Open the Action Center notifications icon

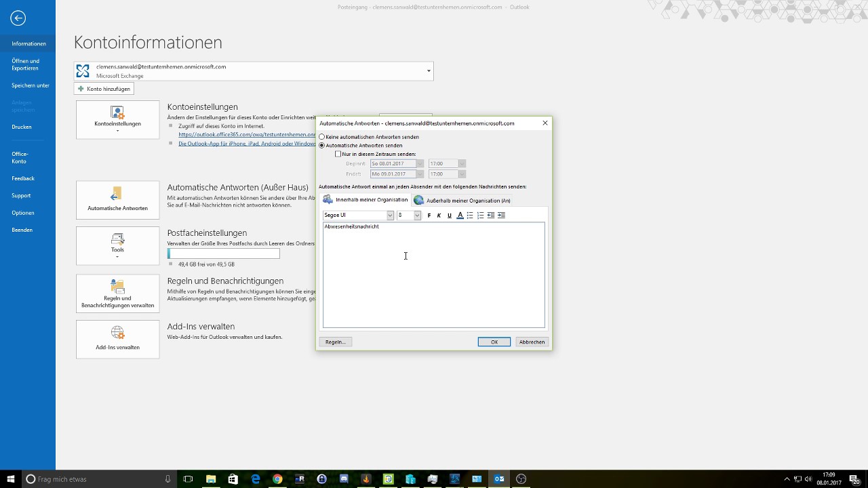click(x=854, y=479)
